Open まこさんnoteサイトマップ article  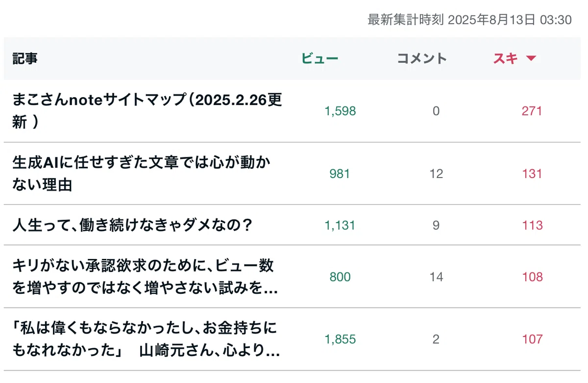point(147,111)
